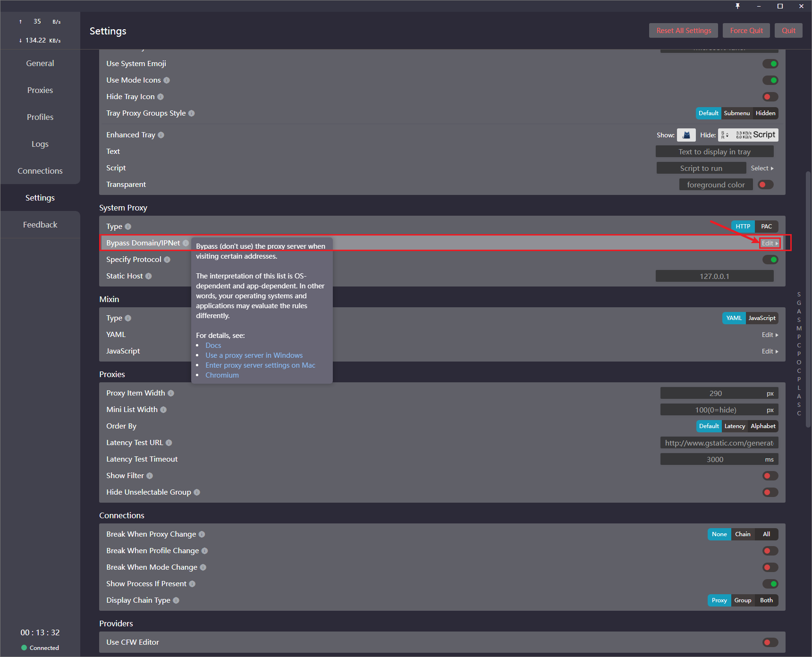Open Select menu for tray script
The height and width of the screenshot is (657, 812).
[762, 168]
